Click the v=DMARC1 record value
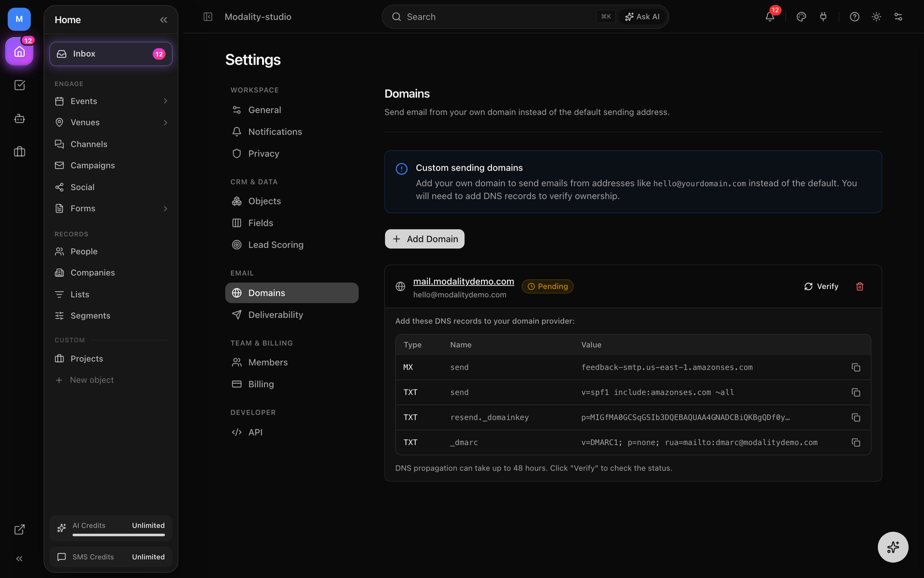 (699, 443)
